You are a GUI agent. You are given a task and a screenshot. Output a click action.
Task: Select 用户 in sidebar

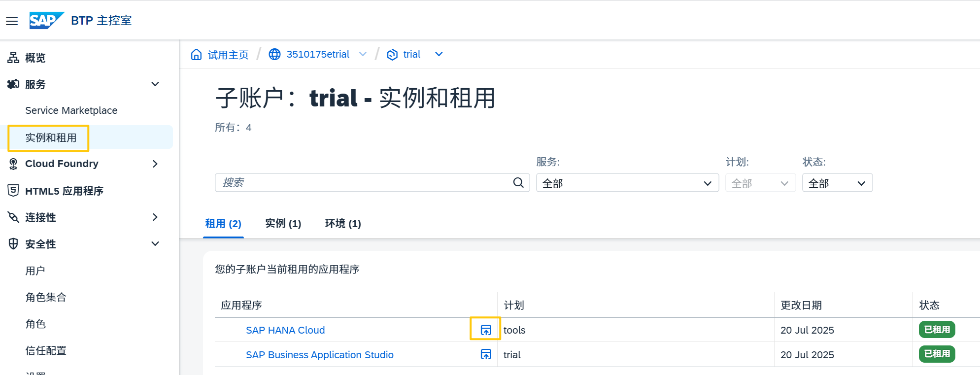point(35,271)
